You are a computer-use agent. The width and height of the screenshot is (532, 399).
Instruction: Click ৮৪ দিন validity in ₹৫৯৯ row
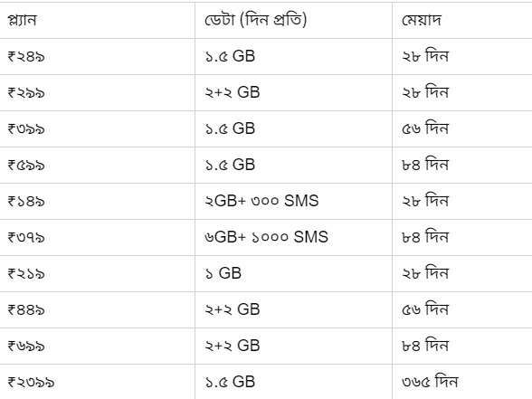(x=462, y=166)
